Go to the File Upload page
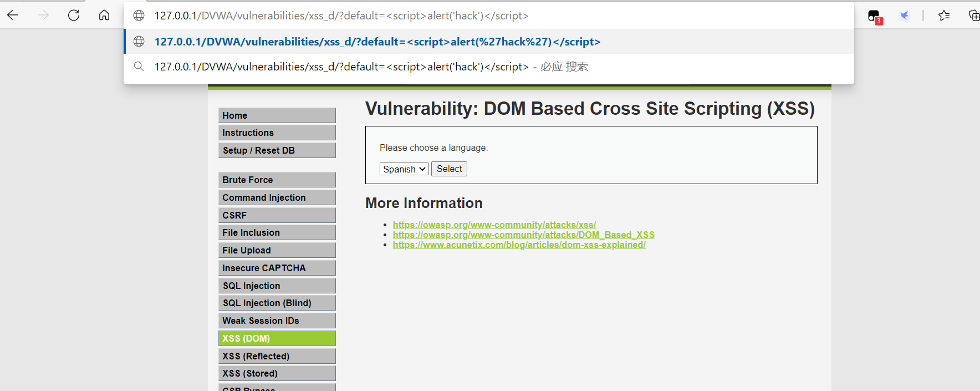 pos(277,250)
